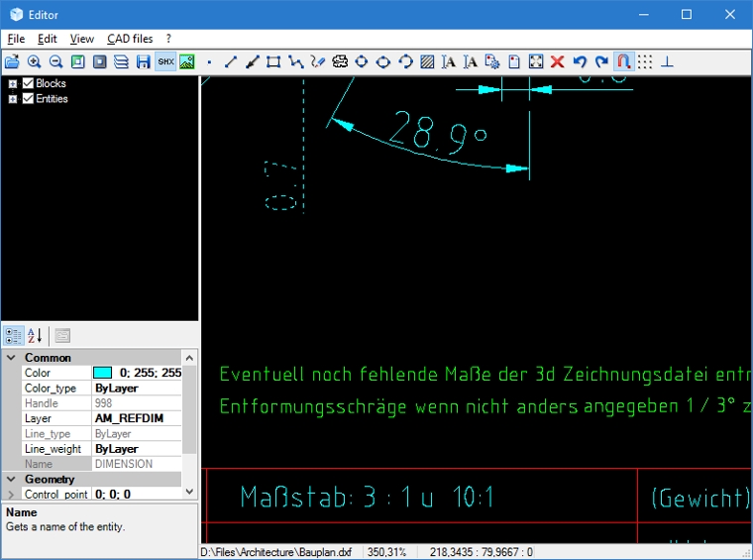Select the Rectangle drawing tool
The width and height of the screenshot is (753, 560).
pyautogui.click(x=273, y=61)
